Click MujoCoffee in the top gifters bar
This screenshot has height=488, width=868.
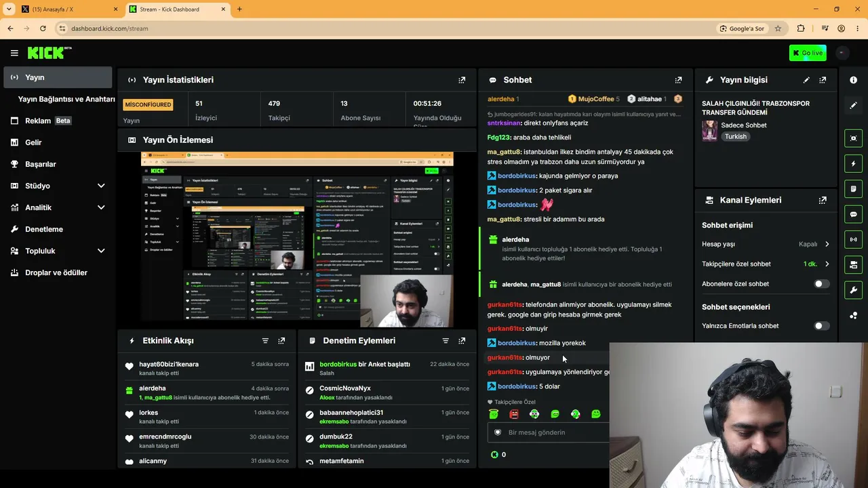pos(595,99)
